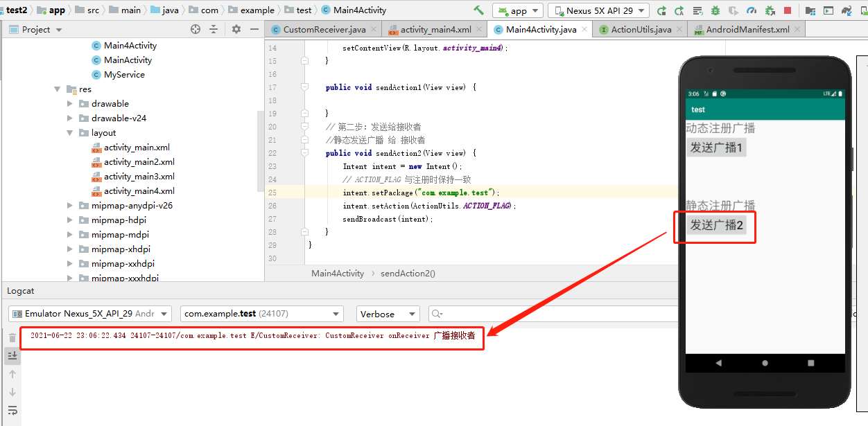868x426 pixels.
Task: Open the com.example.test process dropdown
Action: (x=261, y=314)
